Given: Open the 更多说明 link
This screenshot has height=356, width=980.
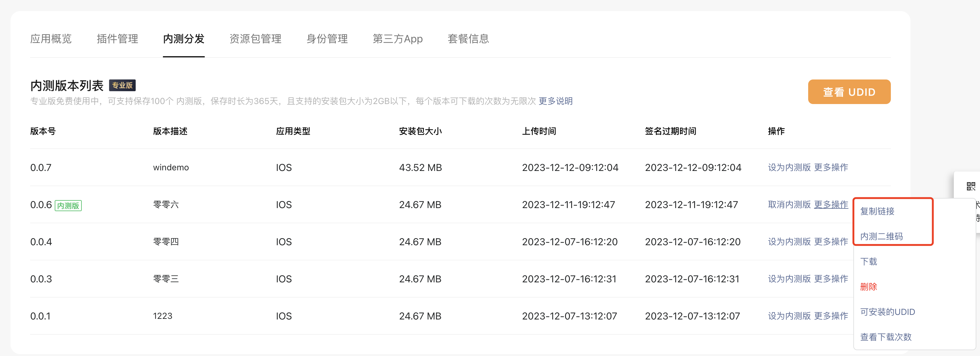Looking at the screenshot, I should pyautogui.click(x=555, y=101).
